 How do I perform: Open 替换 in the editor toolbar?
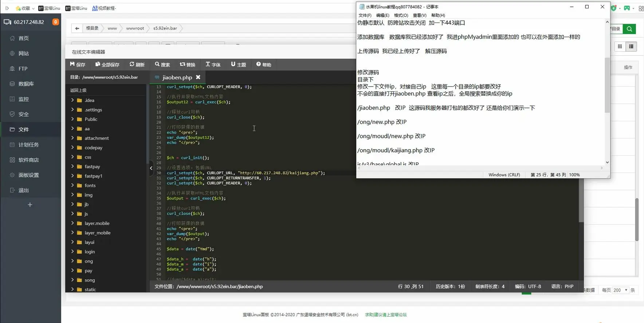(188, 64)
